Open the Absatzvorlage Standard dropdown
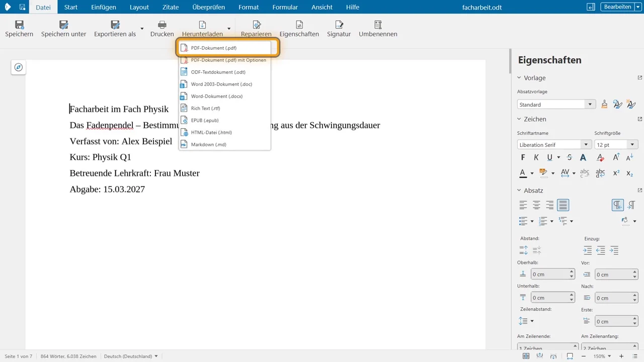The height and width of the screenshot is (362, 644). [x=590, y=105]
